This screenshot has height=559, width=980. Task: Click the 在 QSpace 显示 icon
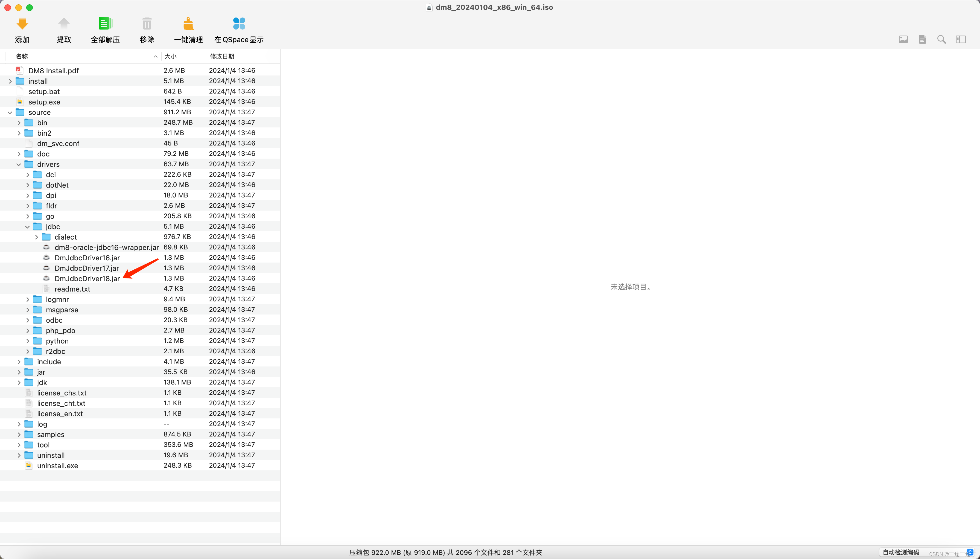pos(239,24)
